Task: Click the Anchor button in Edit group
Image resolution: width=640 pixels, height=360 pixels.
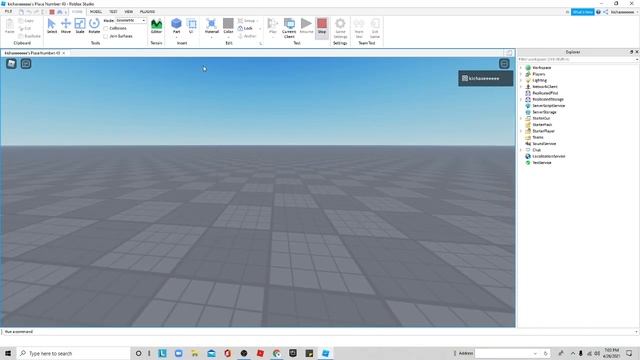Action: [x=247, y=36]
